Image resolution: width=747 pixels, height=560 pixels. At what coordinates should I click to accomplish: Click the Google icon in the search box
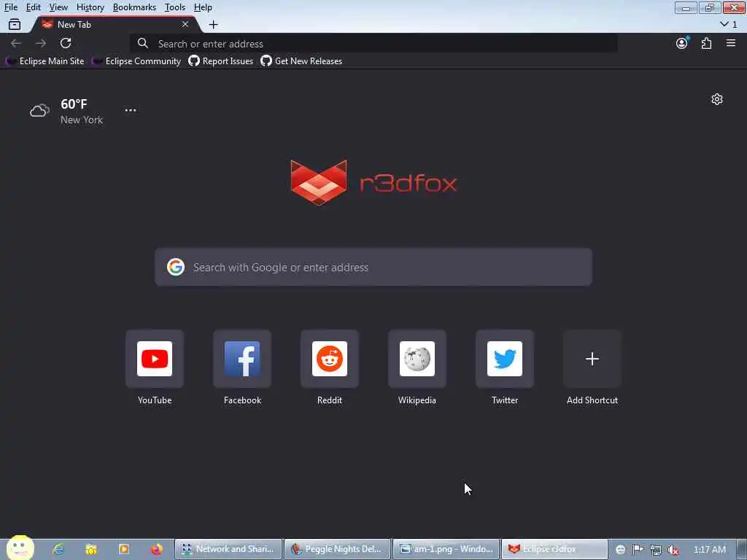[176, 267]
